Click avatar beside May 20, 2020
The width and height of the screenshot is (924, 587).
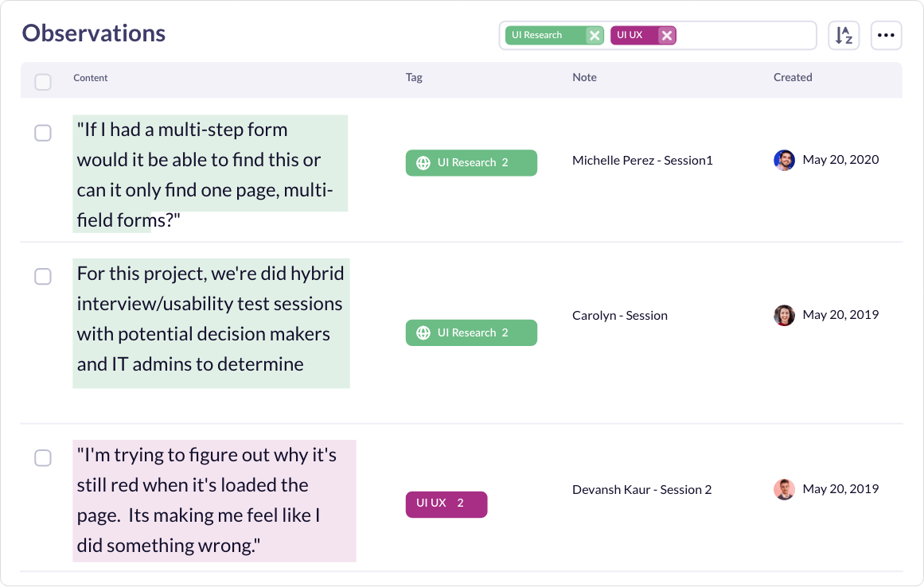pyautogui.click(x=784, y=160)
